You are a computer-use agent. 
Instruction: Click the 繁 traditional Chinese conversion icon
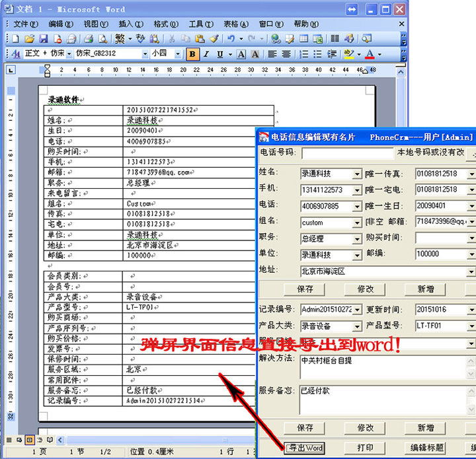click(x=120, y=39)
